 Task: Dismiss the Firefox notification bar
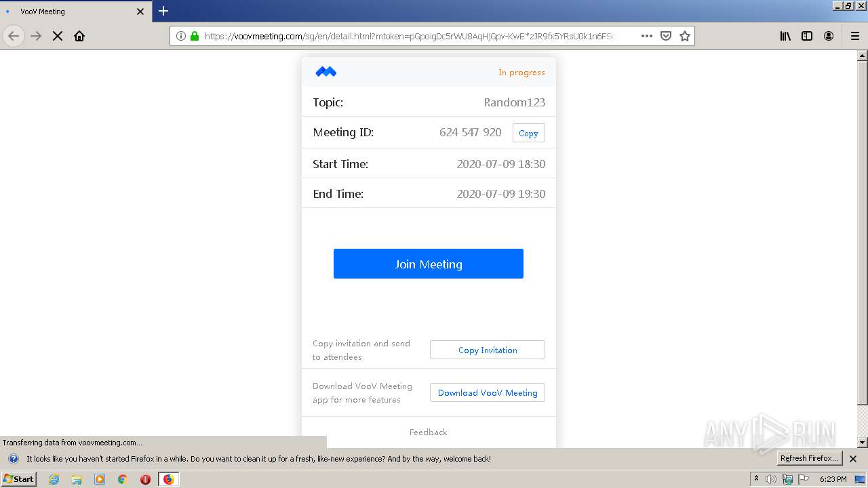point(853,459)
